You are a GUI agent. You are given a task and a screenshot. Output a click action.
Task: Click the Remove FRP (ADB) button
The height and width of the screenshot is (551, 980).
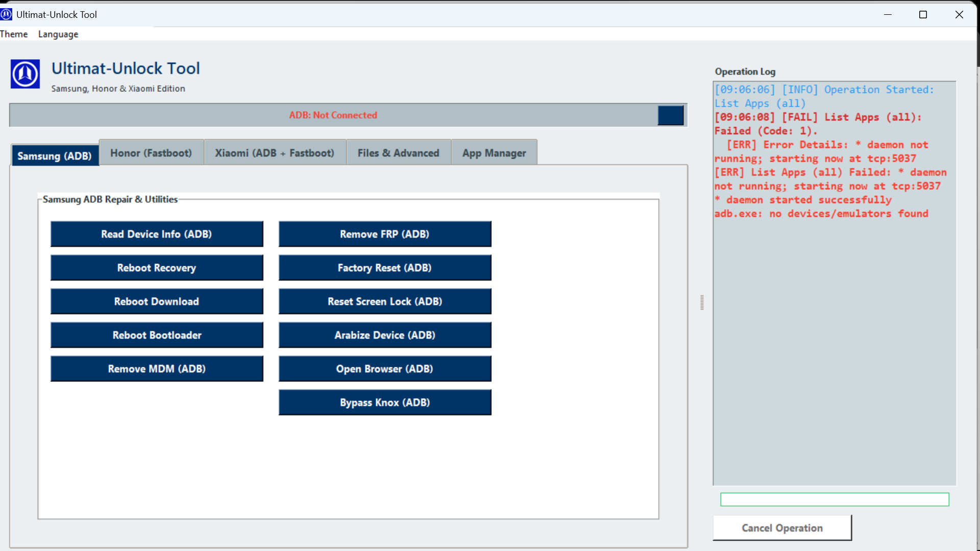385,234
